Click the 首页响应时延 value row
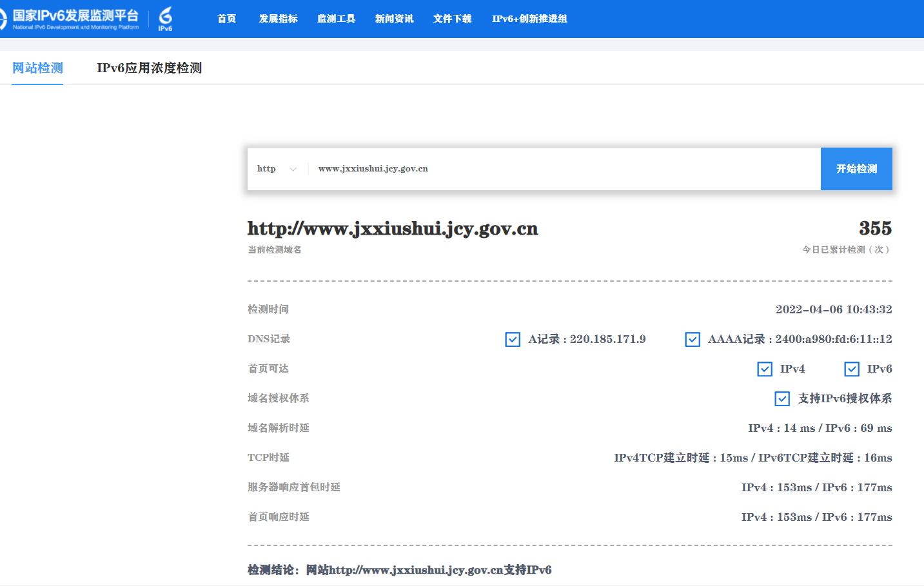Image resolution: width=924 pixels, height=586 pixels. [x=817, y=517]
